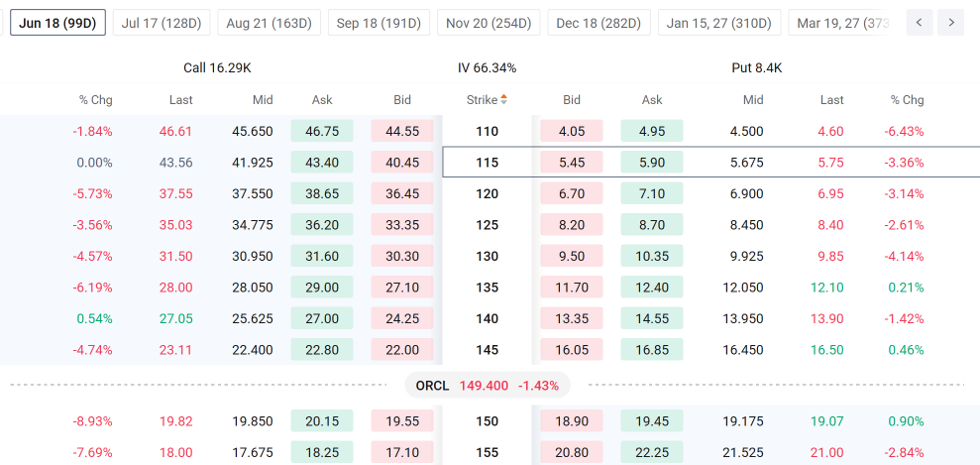Show previous expiration dates with left arrow
This screenshot has width=980, height=465.
pos(919,23)
